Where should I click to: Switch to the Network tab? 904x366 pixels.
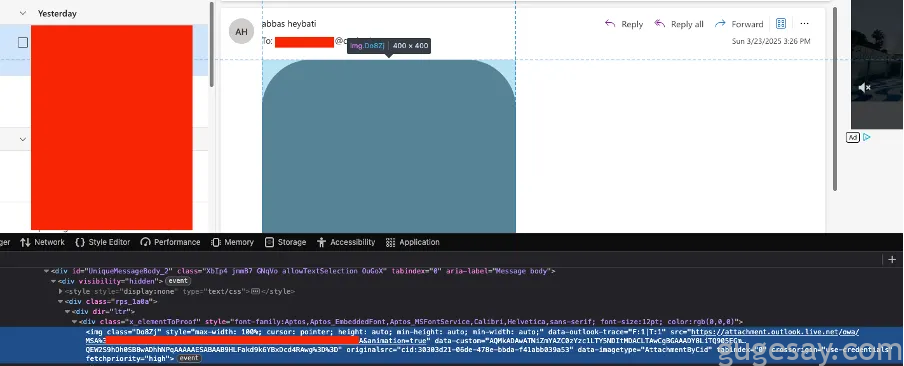point(42,242)
